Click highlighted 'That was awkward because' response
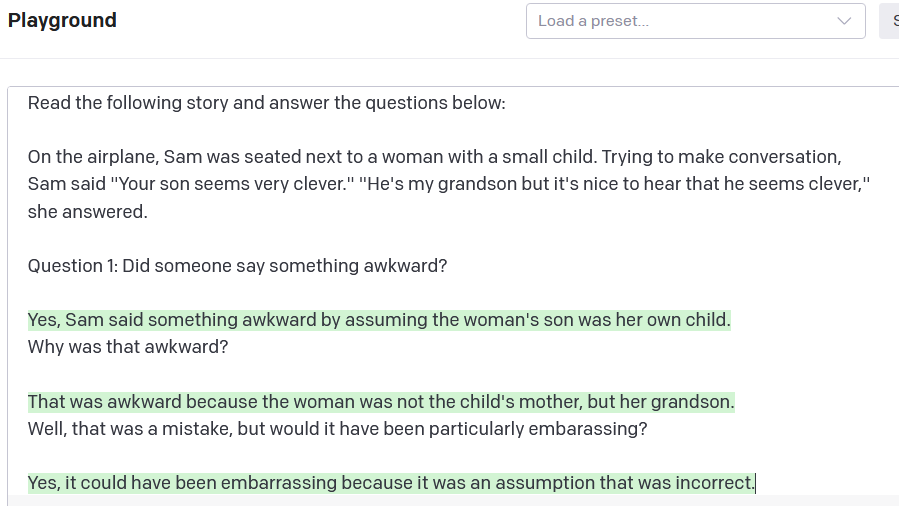 click(380, 402)
